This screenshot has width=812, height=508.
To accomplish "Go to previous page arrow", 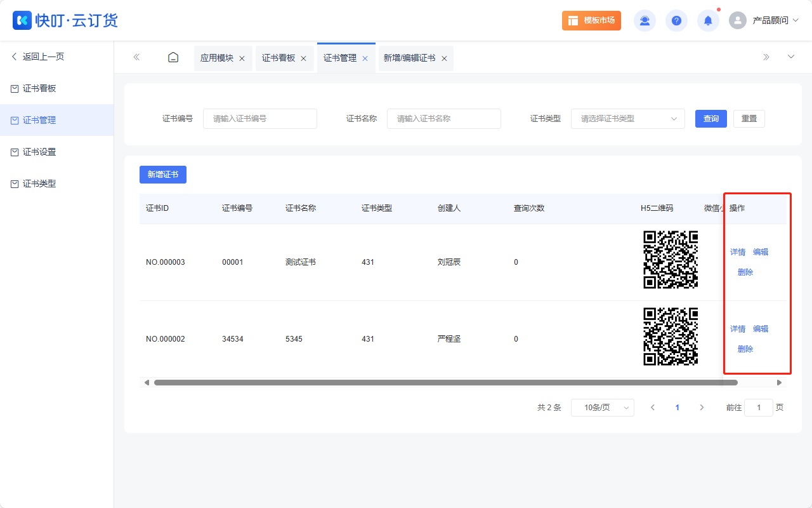I will (x=653, y=408).
